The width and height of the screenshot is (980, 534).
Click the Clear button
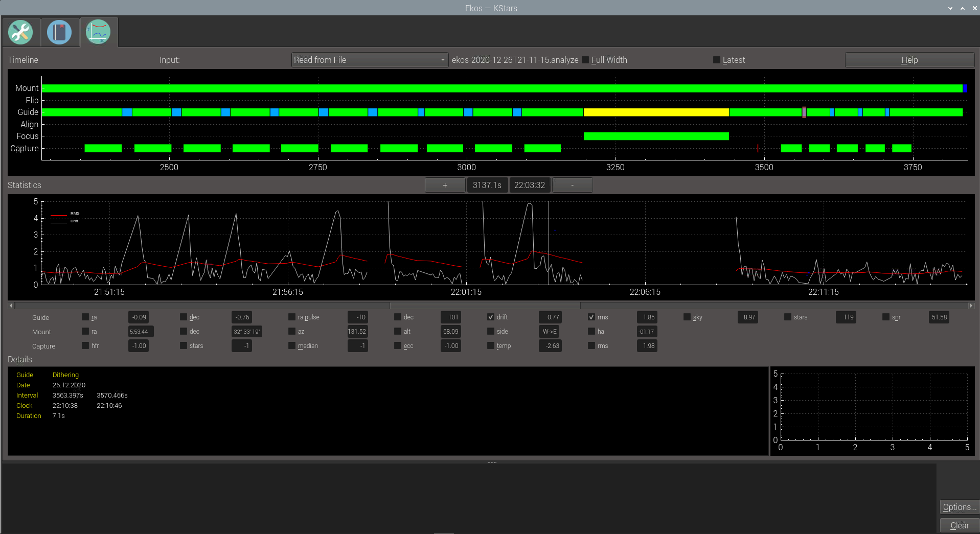(960, 525)
